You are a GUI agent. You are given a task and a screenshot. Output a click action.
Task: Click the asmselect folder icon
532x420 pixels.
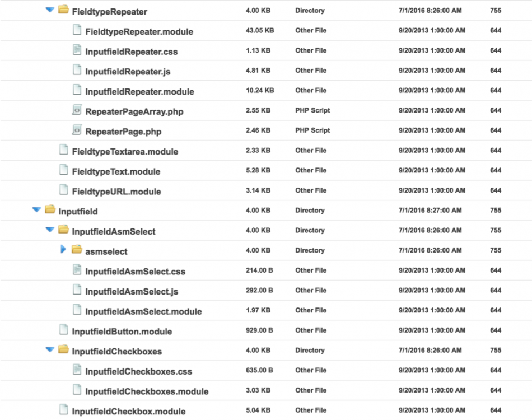pos(77,250)
